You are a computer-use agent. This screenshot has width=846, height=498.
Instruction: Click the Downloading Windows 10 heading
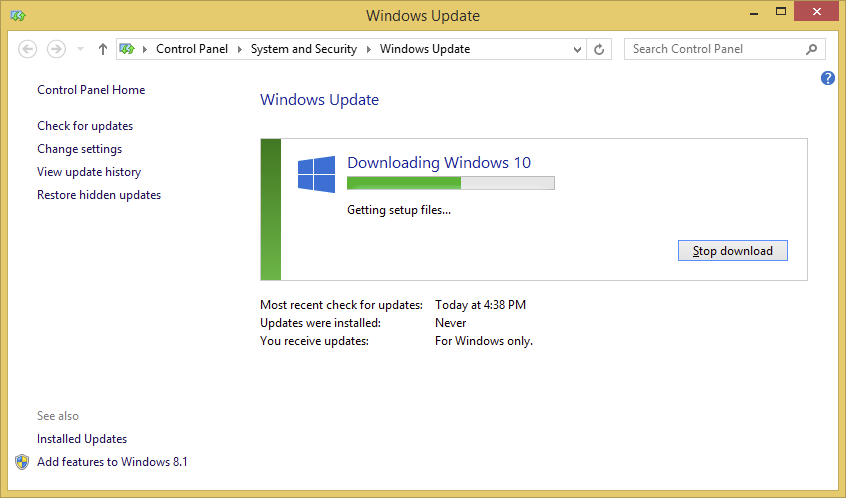pyautogui.click(x=439, y=162)
